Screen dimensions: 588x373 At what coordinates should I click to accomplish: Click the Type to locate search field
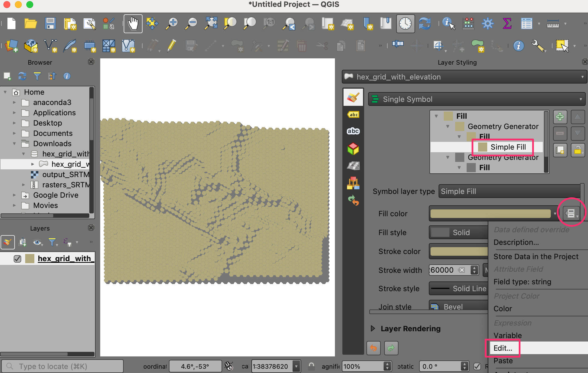[63, 366]
